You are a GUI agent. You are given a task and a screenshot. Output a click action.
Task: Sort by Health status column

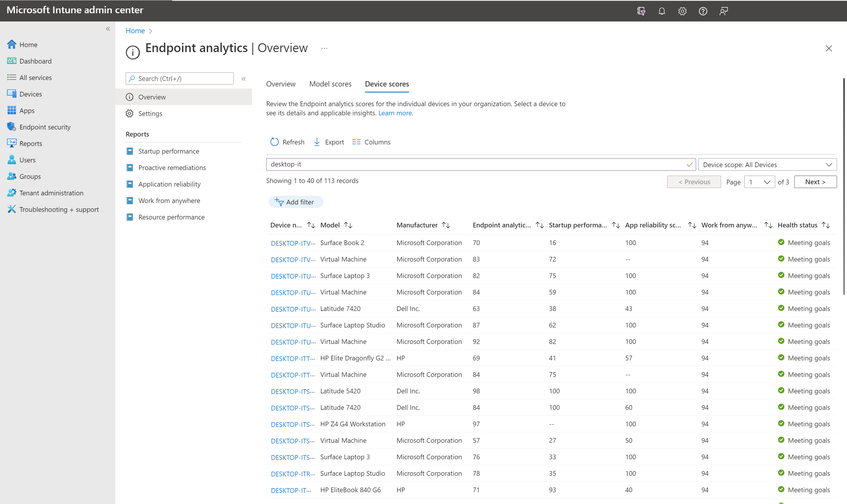826,225
